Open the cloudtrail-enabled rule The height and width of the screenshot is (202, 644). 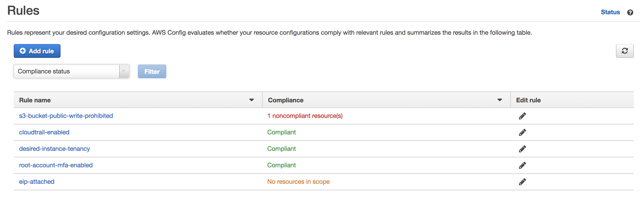44,132
